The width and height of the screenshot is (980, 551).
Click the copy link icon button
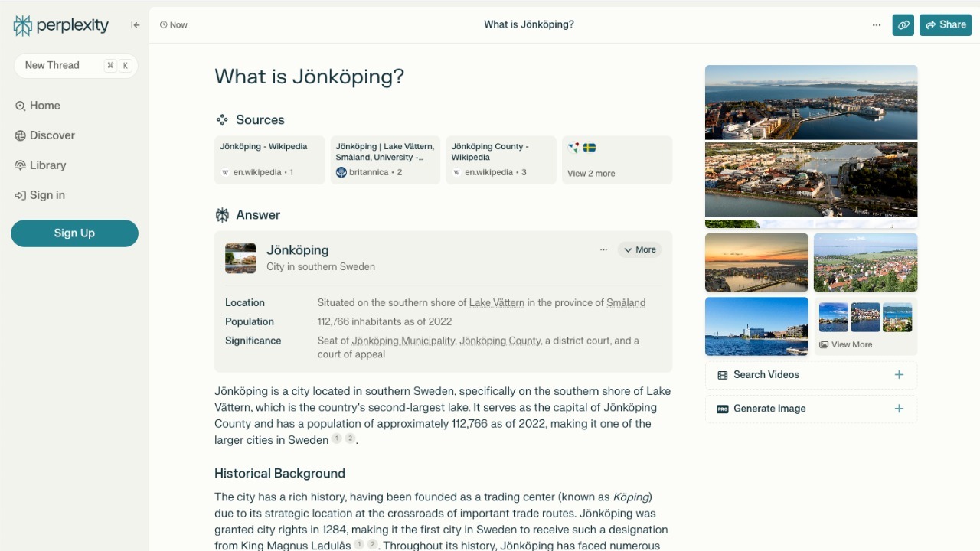[x=903, y=25]
